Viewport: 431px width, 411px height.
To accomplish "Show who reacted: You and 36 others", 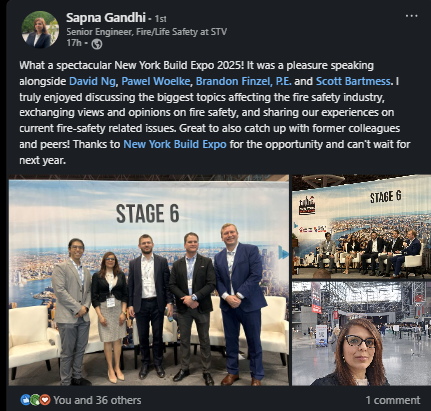I will [97, 400].
